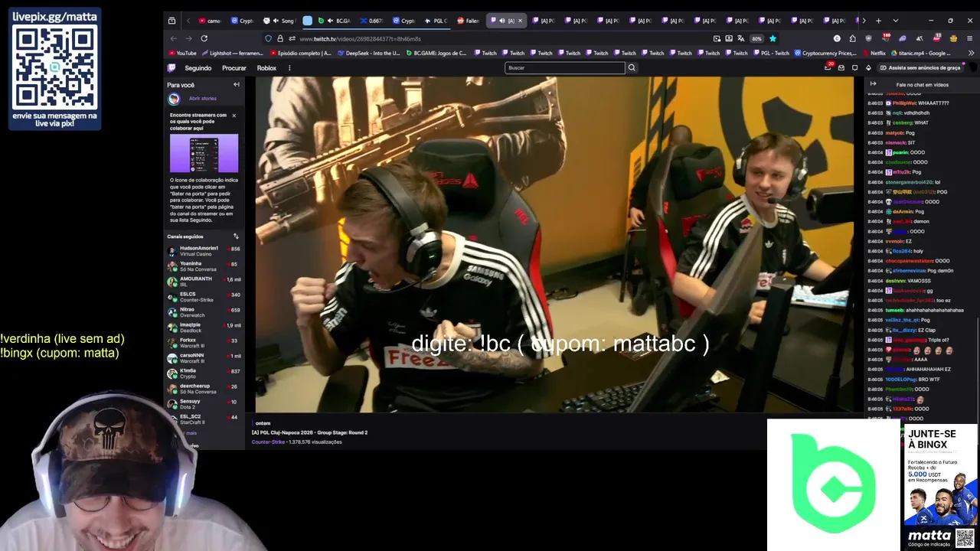Open imaqtpie channel in sidebar
980x551 pixels.
pos(204,328)
